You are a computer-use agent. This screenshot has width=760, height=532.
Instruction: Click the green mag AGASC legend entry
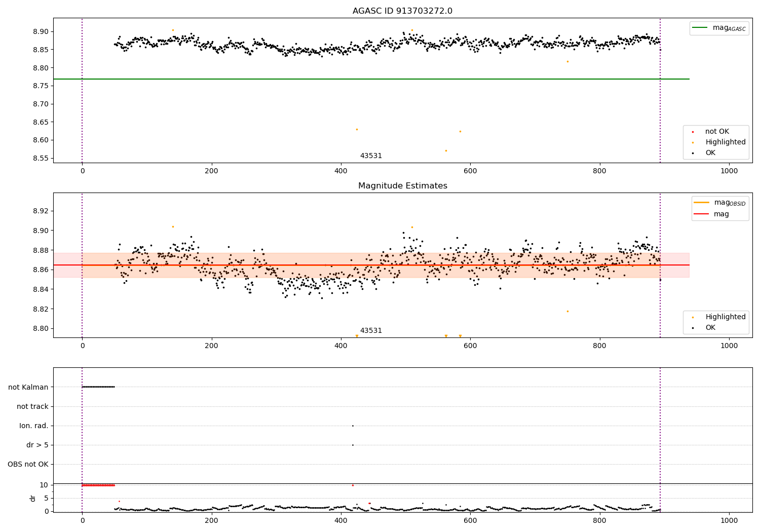click(x=719, y=28)
